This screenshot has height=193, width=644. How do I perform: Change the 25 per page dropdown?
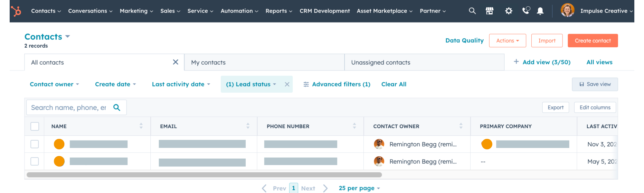coord(359,188)
